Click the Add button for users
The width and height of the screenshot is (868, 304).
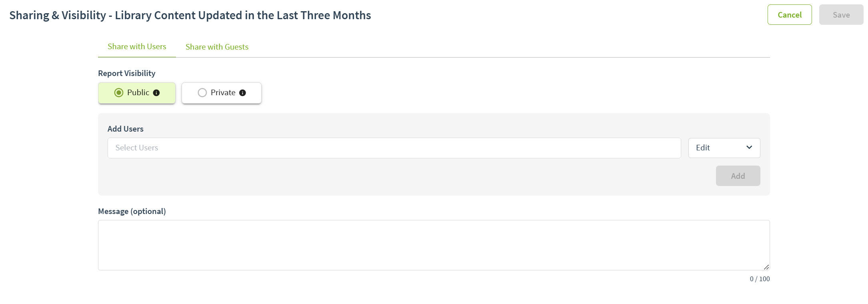738,176
